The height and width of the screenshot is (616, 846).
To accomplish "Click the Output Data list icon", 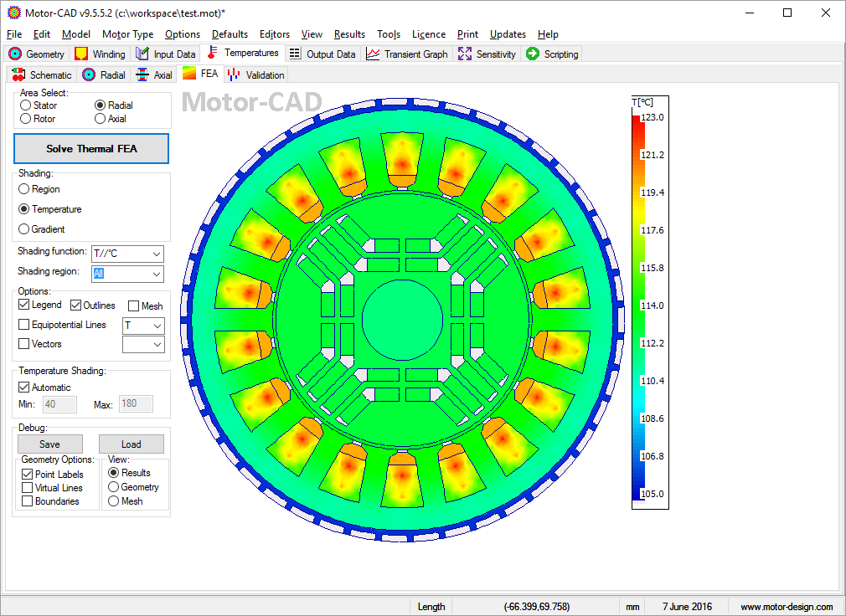I will click(x=295, y=54).
